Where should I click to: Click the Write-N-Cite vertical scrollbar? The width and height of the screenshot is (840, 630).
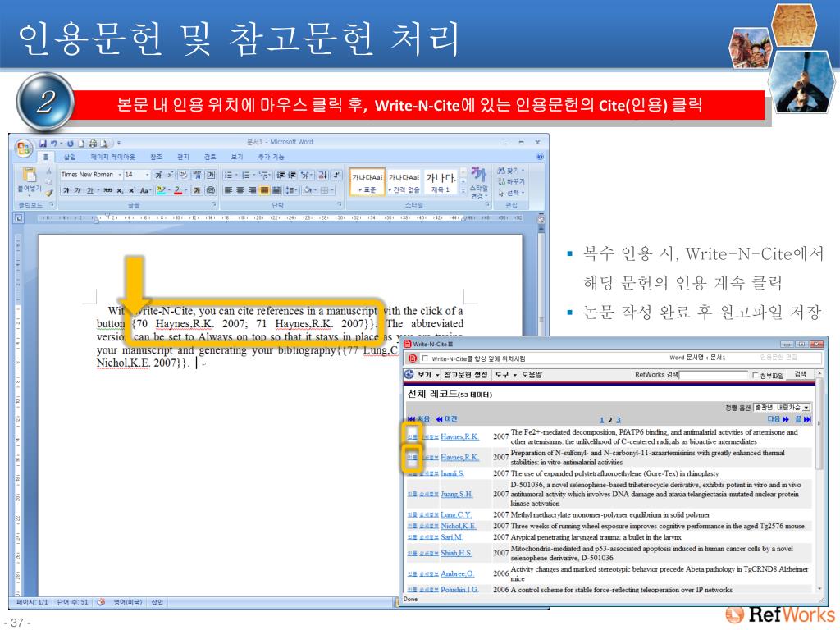819,423
